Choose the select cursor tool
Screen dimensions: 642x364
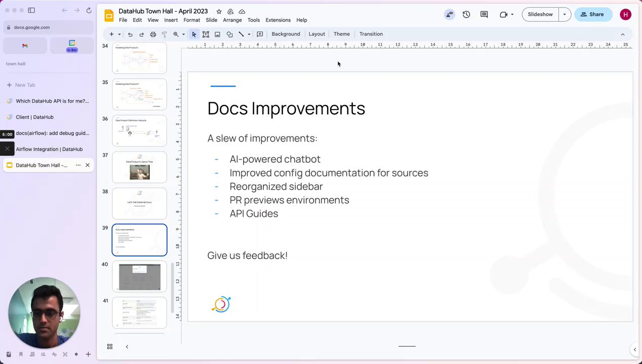click(x=194, y=34)
